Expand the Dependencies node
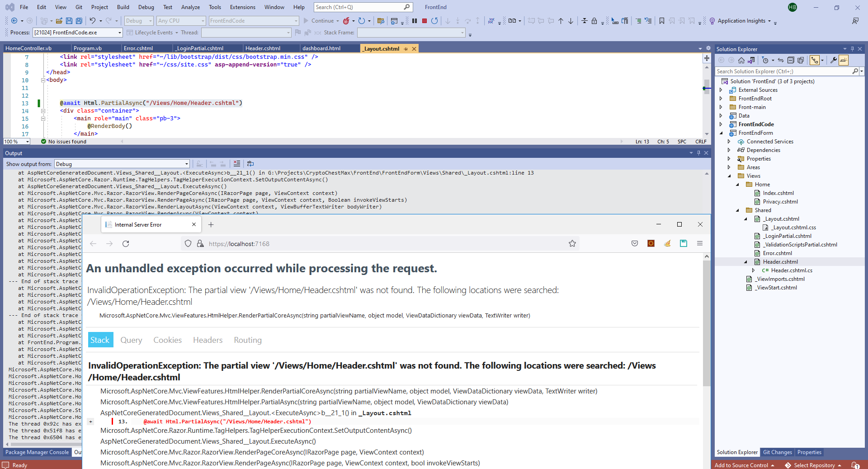Screen dimensions: 868x469 (729, 150)
